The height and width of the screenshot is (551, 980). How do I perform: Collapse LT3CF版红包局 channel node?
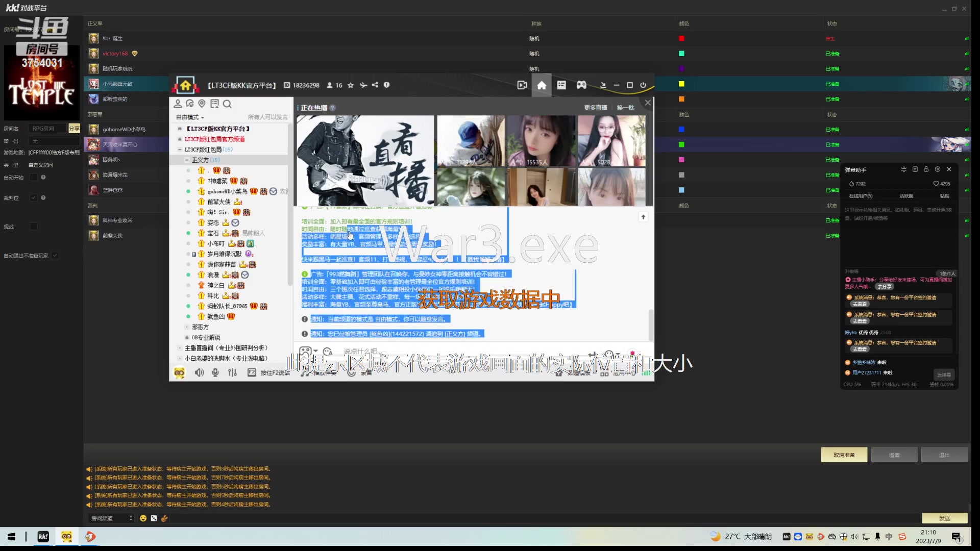(x=180, y=150)
